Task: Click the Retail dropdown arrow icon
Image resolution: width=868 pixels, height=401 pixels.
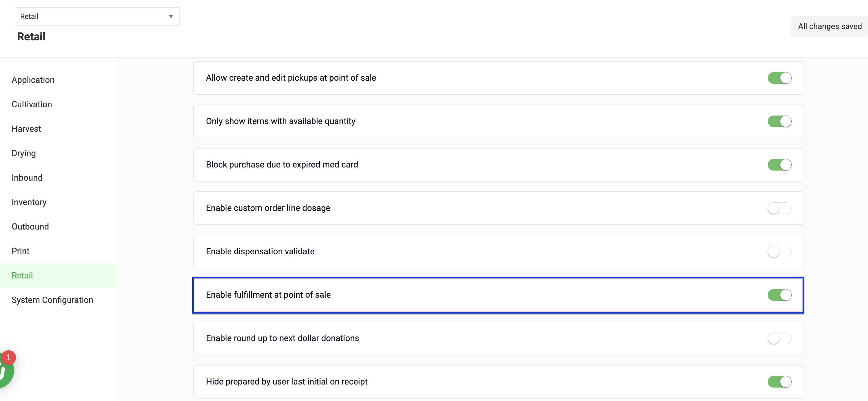Action: [171, 17]
